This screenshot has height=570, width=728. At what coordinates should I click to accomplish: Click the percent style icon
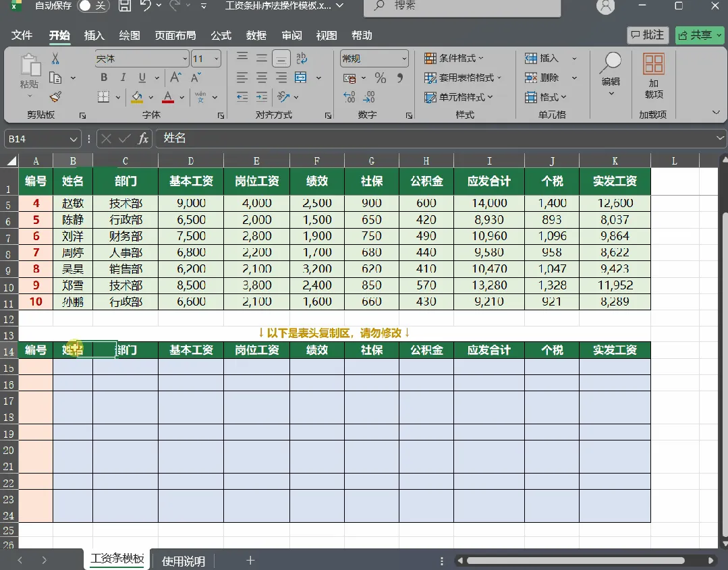coord(381,78)
